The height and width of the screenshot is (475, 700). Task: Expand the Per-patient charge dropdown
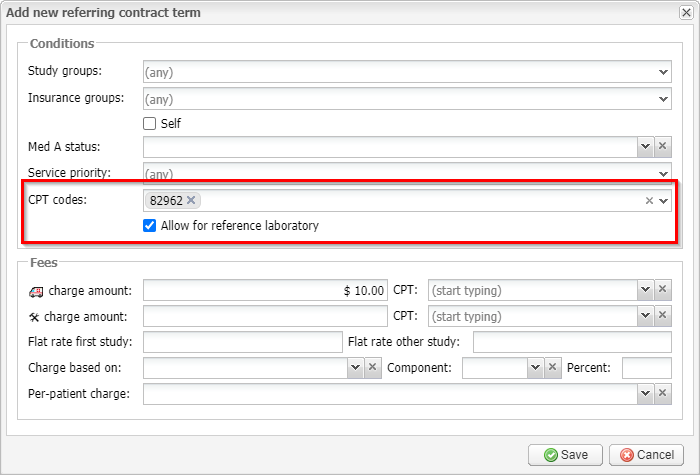pyautogui.click(x=645, y=394)
